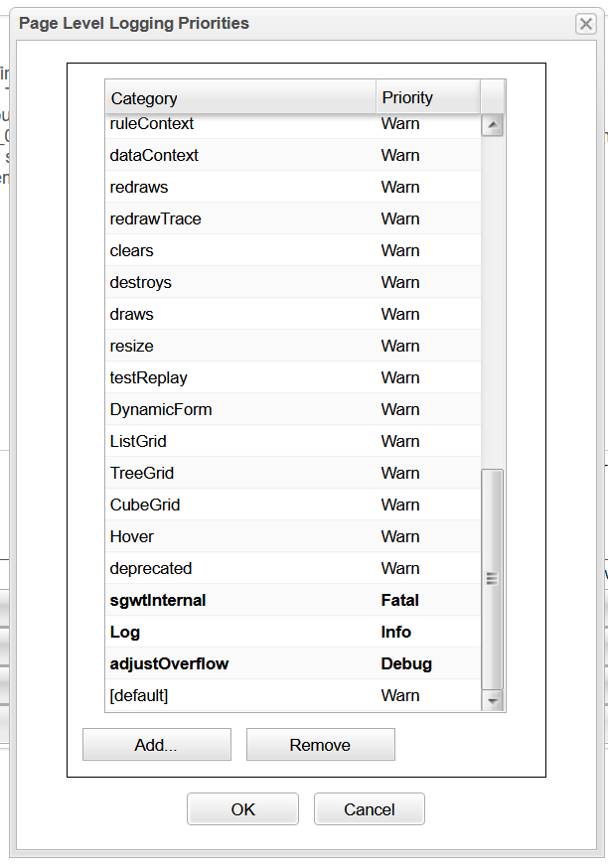Image resolution: width=608 pixels, height=868 pixels.
Task: Select the adjustOverflow category row
Action: coord(169,663)
